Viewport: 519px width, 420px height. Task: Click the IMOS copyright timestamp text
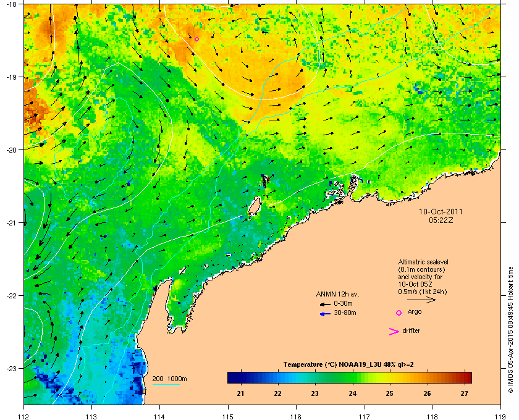point(510,330)
